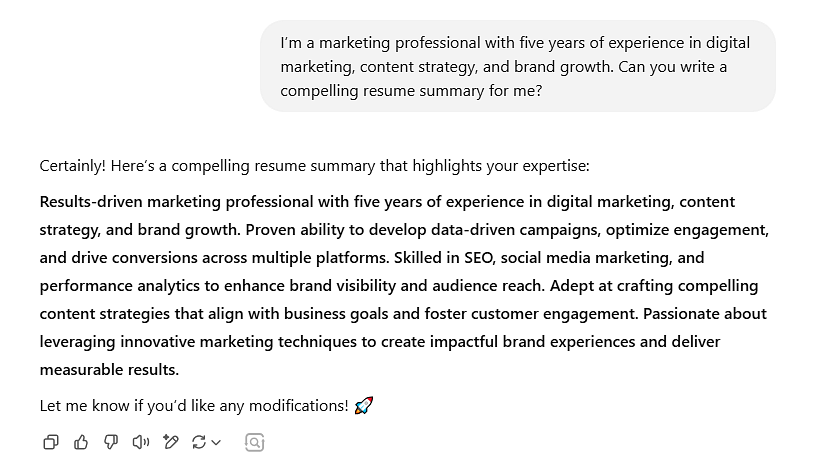This screenshot has width=819, height=464.
Task: Click the phrase 'Passionate about' in summary
Action: point(705,314)
